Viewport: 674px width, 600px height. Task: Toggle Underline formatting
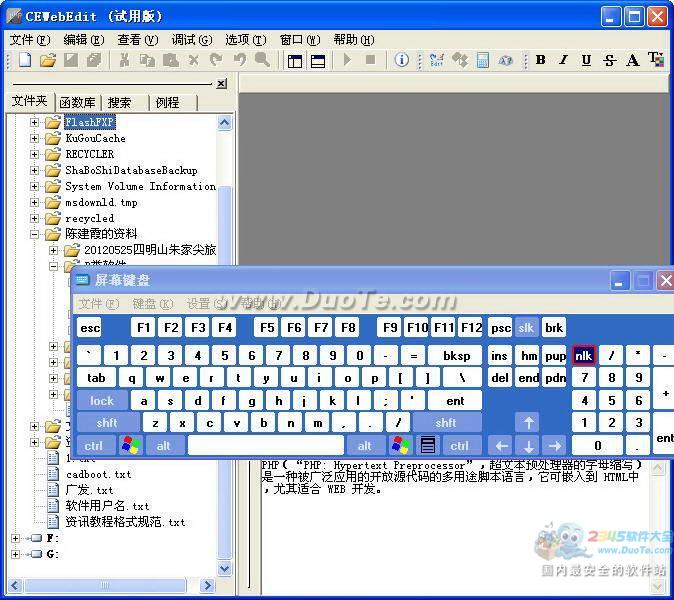point(586,60)
